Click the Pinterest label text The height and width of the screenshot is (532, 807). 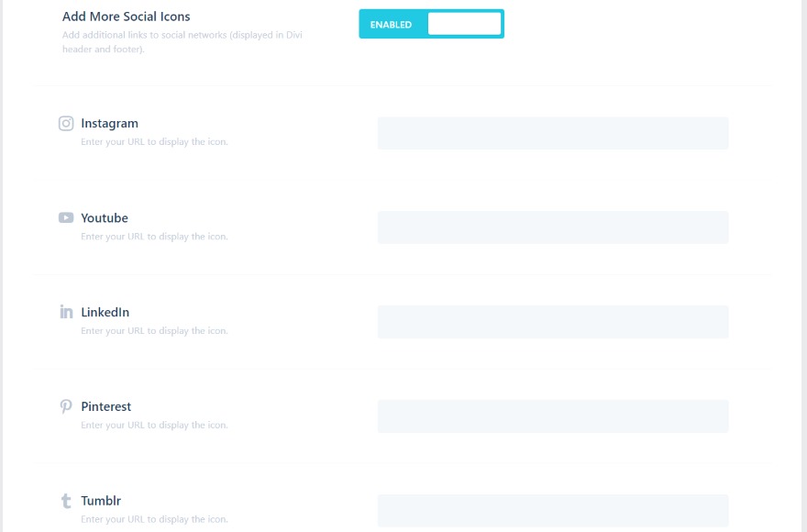pos(106,406)
